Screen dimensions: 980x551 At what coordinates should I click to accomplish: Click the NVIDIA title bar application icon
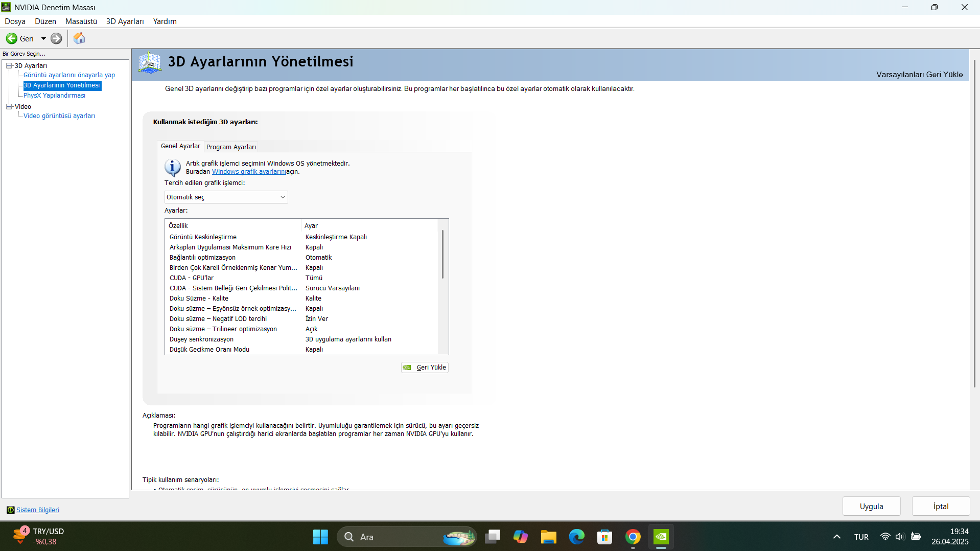[6, 7]
